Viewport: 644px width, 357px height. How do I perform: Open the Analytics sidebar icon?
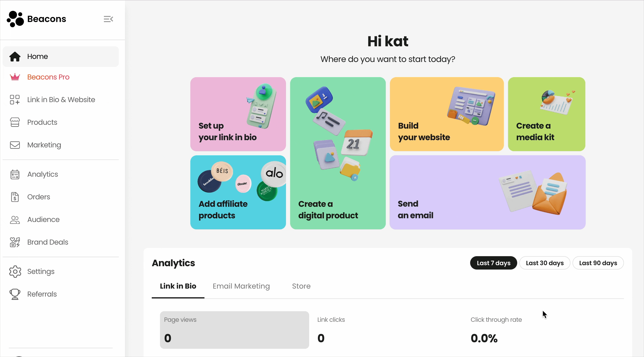tap(15, 174)
